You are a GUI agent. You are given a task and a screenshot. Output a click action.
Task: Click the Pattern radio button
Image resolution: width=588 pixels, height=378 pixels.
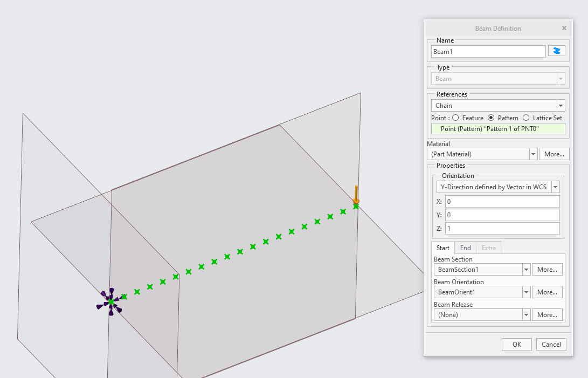pyautogui.click(x=490, y=118)
